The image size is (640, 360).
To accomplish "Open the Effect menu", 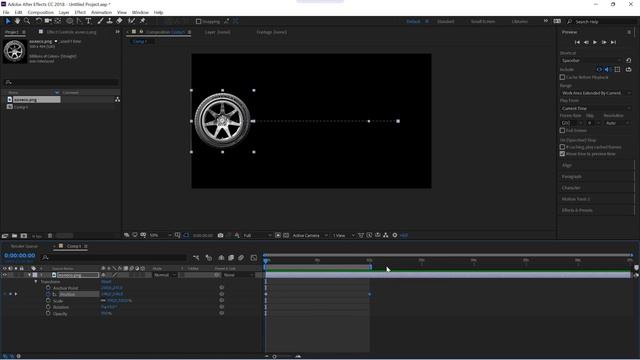I will (x=80, y=12).
